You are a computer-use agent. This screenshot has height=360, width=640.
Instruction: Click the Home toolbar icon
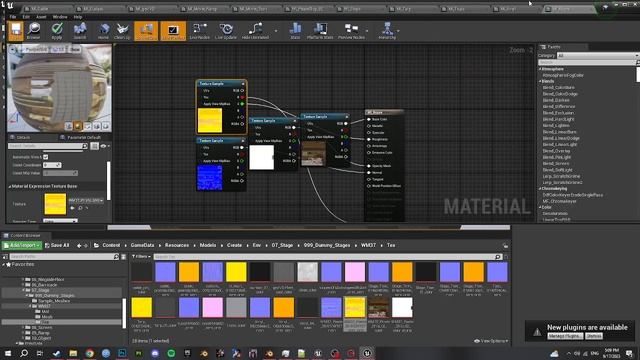[104, 31]
